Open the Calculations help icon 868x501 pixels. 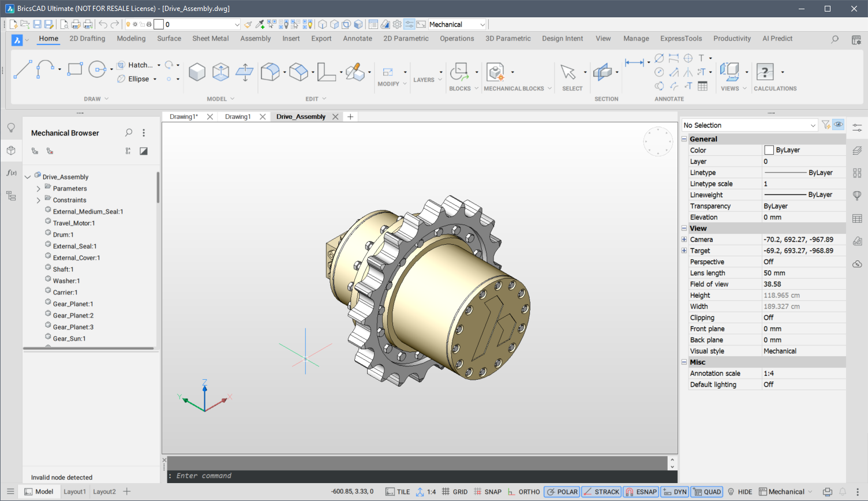click(x=765, y=72)
